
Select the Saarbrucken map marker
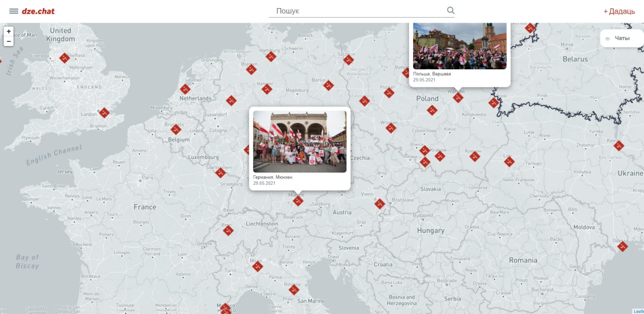(220, 173)
